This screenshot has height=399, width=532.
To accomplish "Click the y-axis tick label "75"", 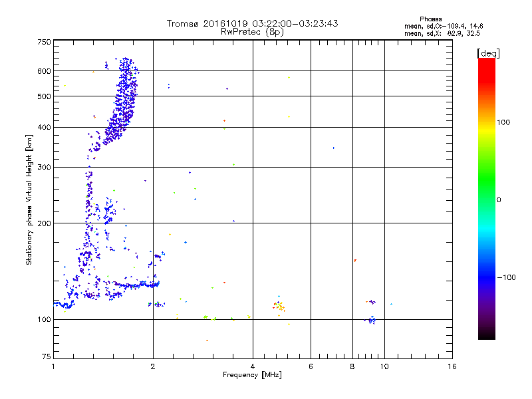I will tap(47, 356).
